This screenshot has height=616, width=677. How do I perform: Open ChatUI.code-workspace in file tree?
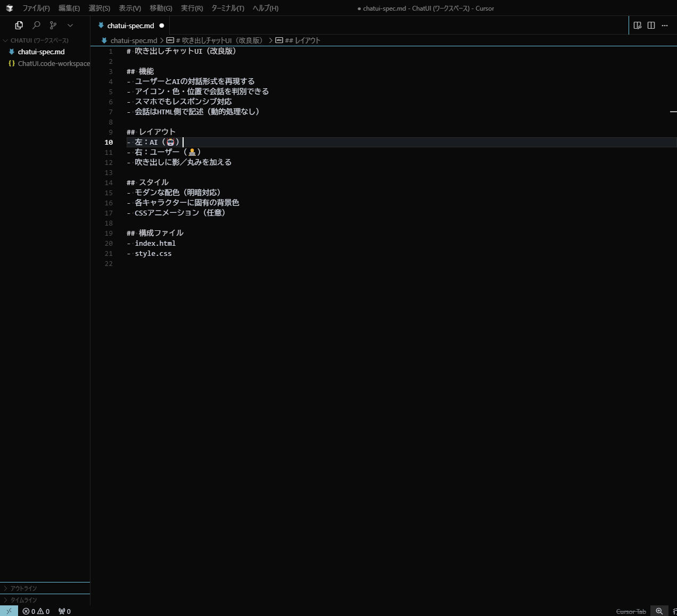[53, 63]
